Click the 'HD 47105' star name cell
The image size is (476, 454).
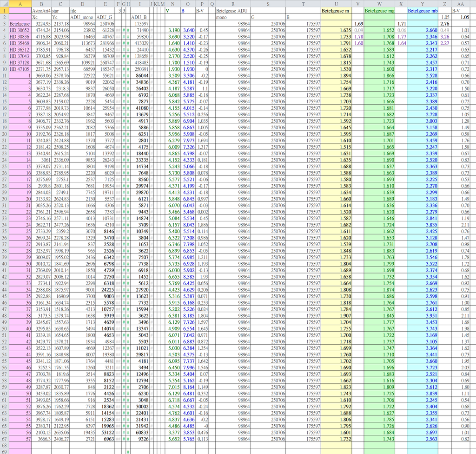point(20,69)
